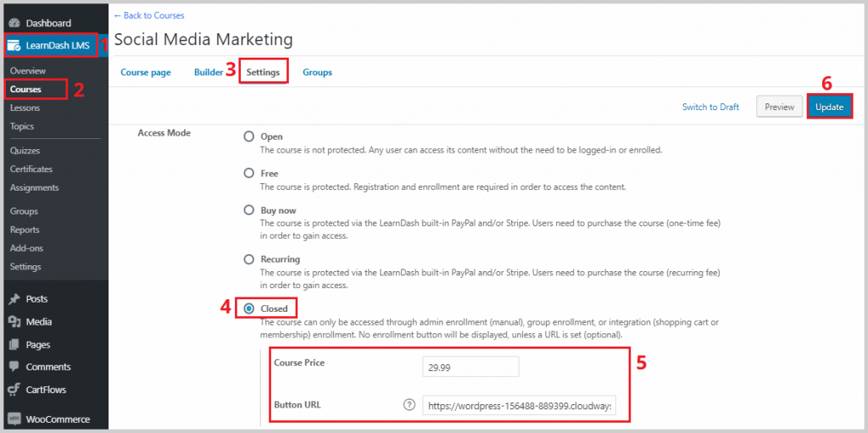Click the Course Price input field

pos(470,367)
